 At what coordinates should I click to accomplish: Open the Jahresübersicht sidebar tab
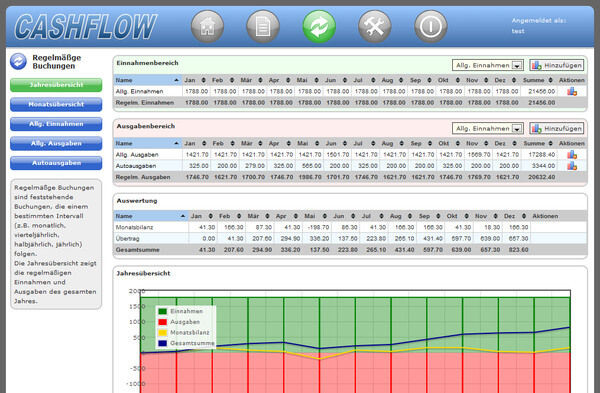pyautogui.click(x=56, y=85)
